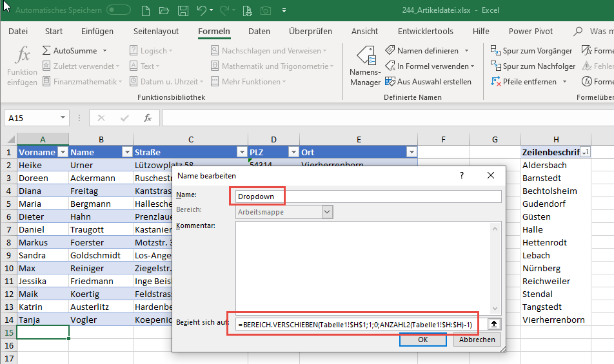Expand the Pfeile entfernen dropdown arrow
614x364 pixels.
(564, 82)
